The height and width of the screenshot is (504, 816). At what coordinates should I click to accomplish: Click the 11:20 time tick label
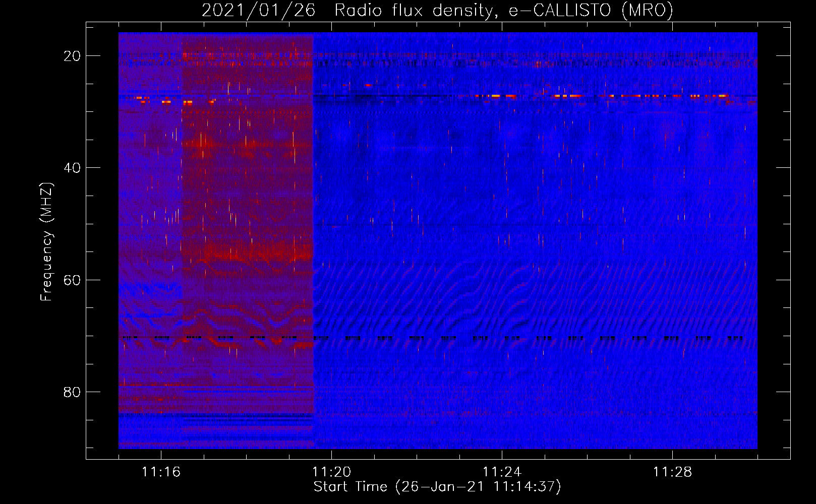(331, 472)
